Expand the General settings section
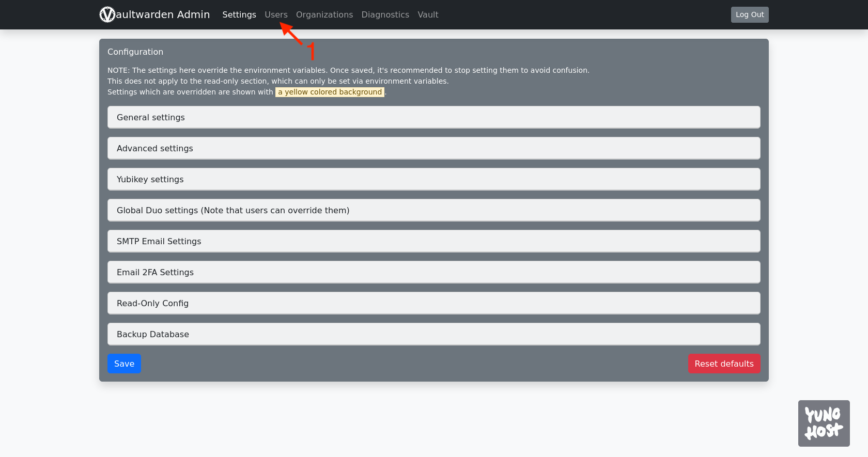The height and width of the screenshot is (457, 868). [433, 117]
